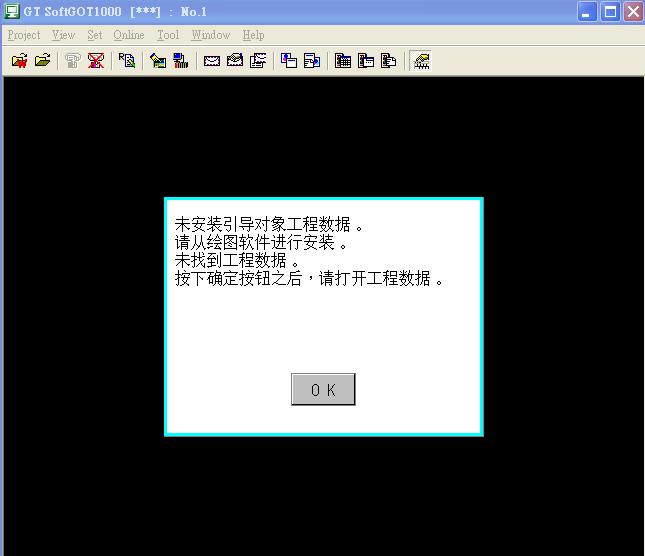This screenshot has height=556, width=645.
Task: Open the Project menu
Action: point(24,35)
